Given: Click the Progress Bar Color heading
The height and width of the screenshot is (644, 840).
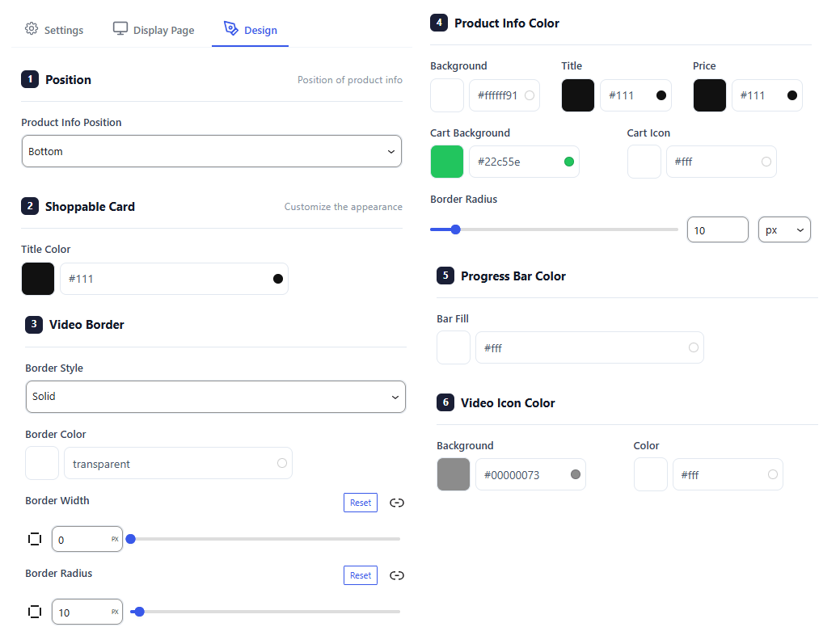Looking at the screenshot, I should tap(513, 276).
